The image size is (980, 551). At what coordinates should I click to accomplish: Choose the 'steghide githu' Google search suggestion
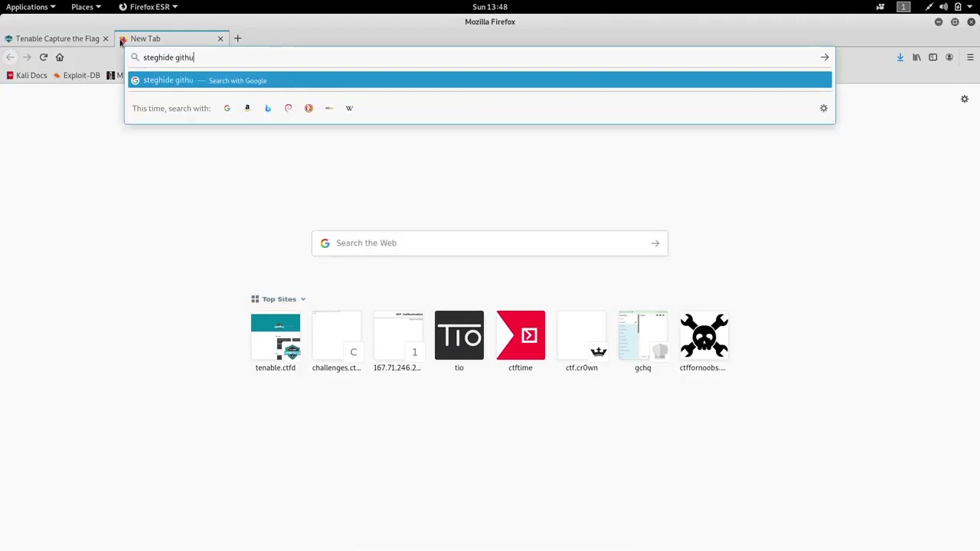[x=479, y=80]
